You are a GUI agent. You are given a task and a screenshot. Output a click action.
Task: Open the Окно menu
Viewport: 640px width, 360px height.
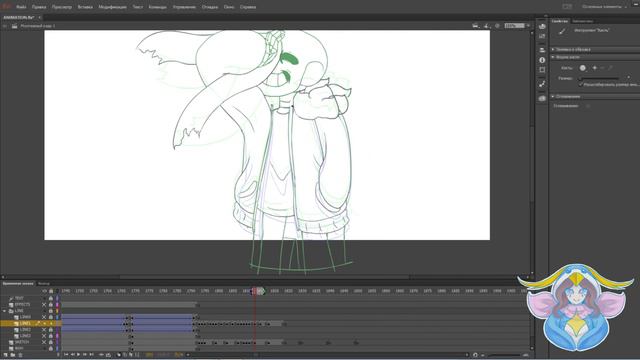pyautogui.click(x=229, y=7)
